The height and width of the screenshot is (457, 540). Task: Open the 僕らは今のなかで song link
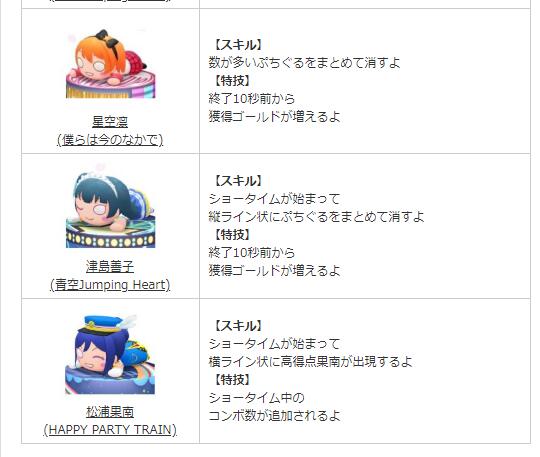pyautogui.click(x=110, y=139)
